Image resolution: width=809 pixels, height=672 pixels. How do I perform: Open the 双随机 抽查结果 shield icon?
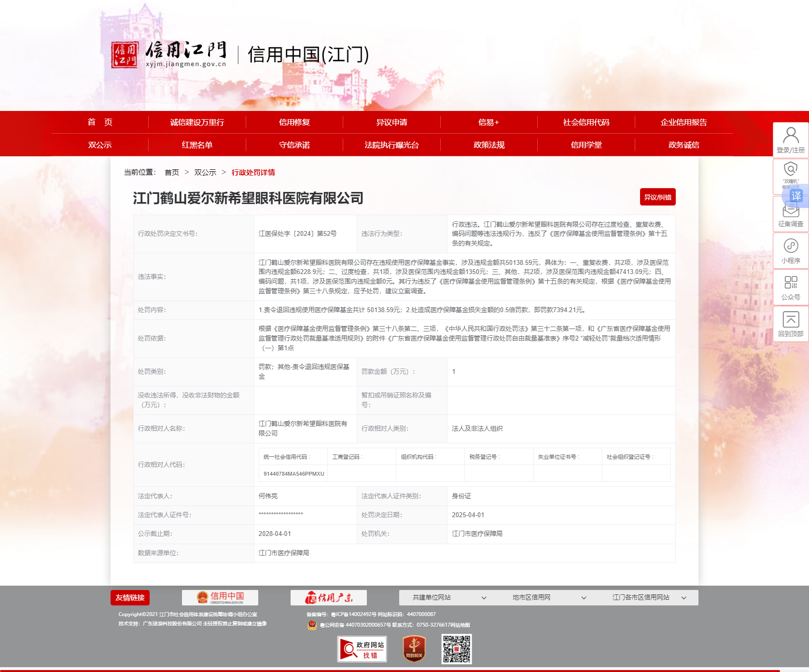tap(791, 170)
